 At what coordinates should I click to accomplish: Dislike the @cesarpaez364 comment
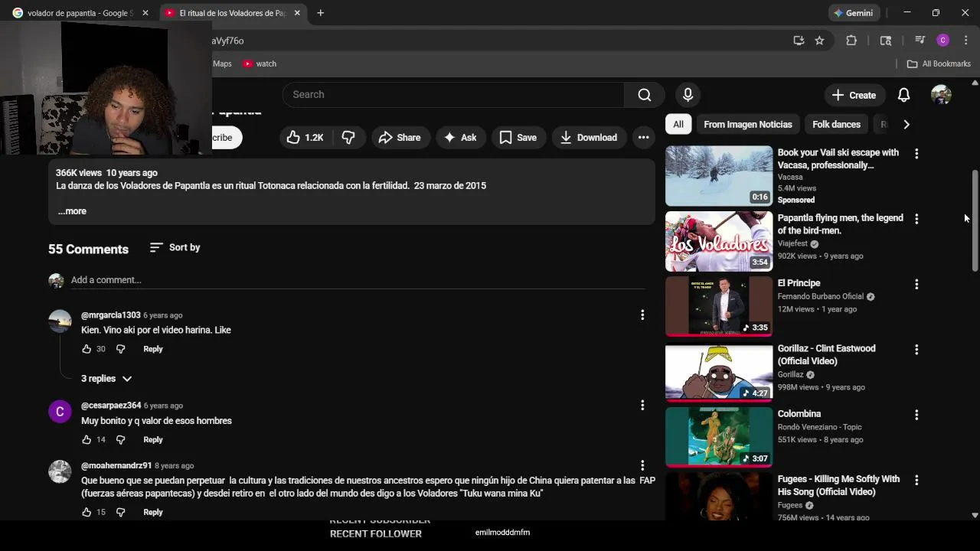click(120, 440)
